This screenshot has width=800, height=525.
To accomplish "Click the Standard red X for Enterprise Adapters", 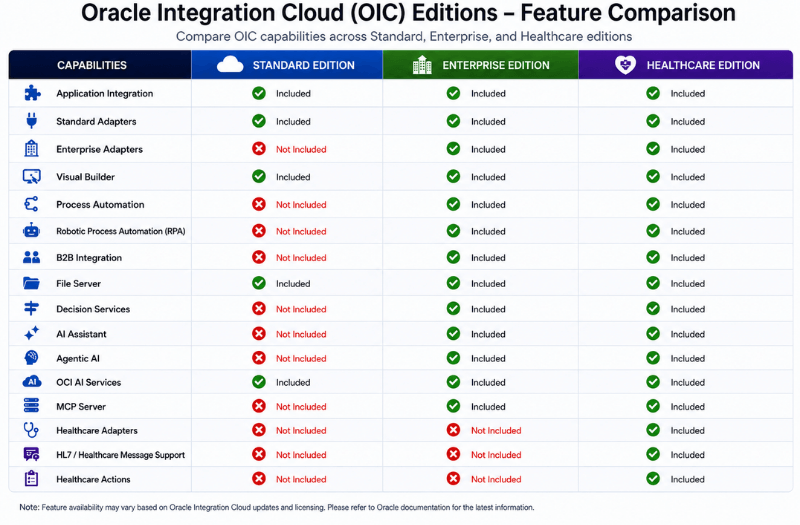I will [x=259, y=148].
